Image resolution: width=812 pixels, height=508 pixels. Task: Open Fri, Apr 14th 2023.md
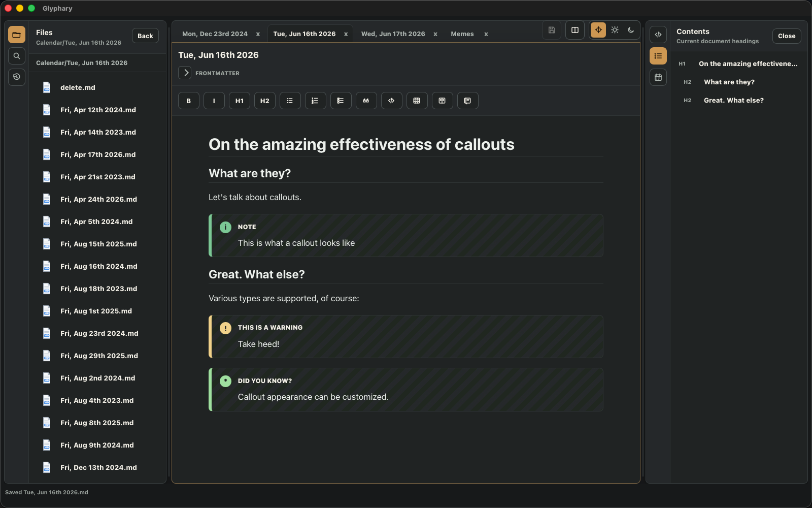(x=97, y=132)
